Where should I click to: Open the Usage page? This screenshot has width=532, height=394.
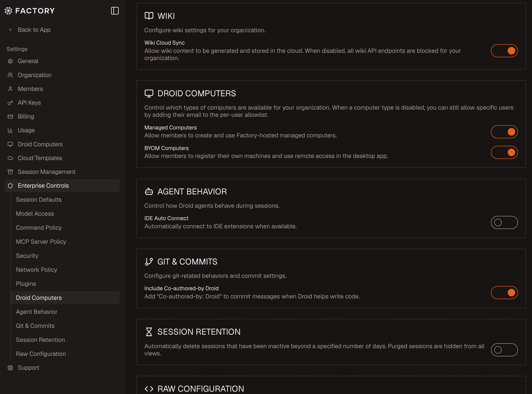62,130
